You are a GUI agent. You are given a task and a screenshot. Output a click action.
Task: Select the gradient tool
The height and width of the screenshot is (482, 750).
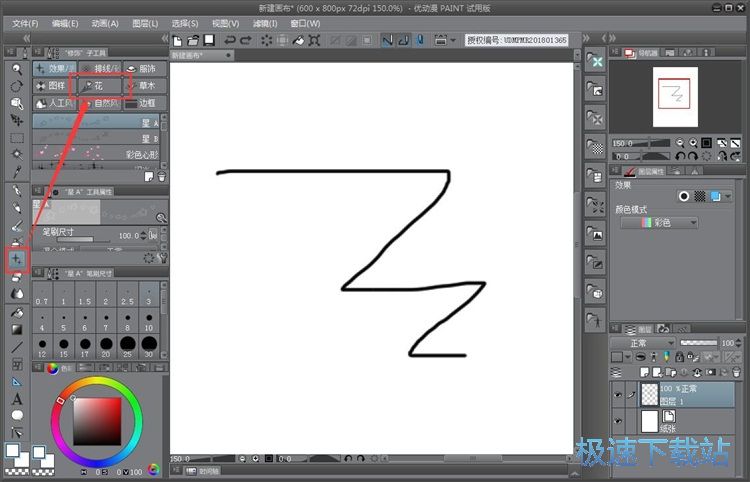17,329
